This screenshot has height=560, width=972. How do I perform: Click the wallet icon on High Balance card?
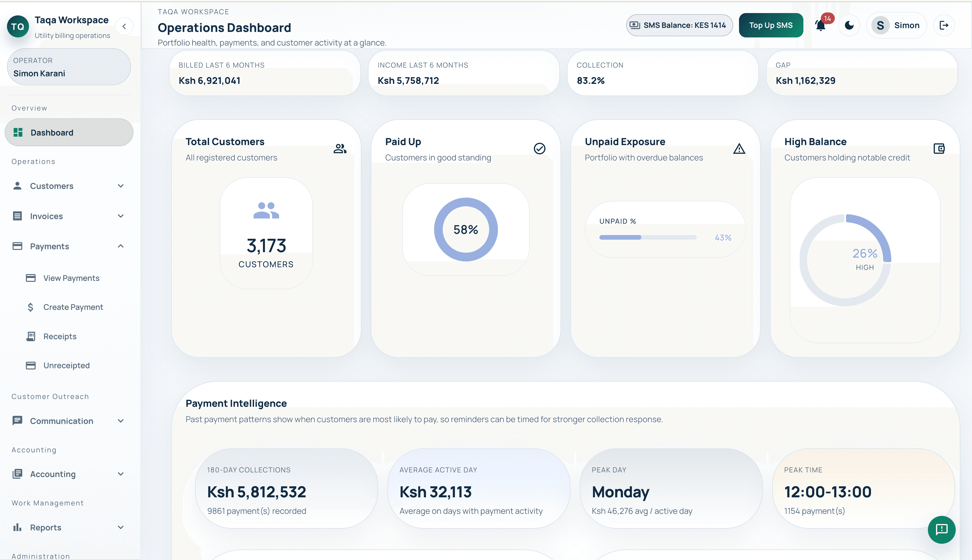[x=939, y=149]
